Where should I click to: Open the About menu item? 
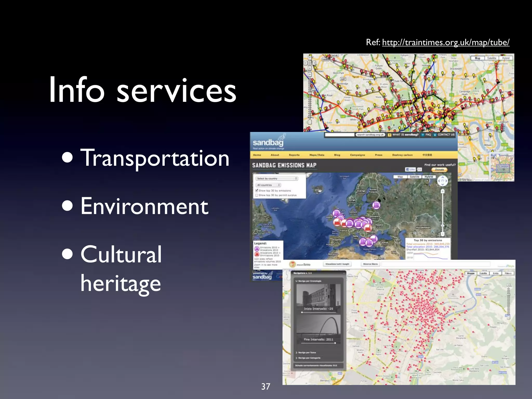(275, 155)
